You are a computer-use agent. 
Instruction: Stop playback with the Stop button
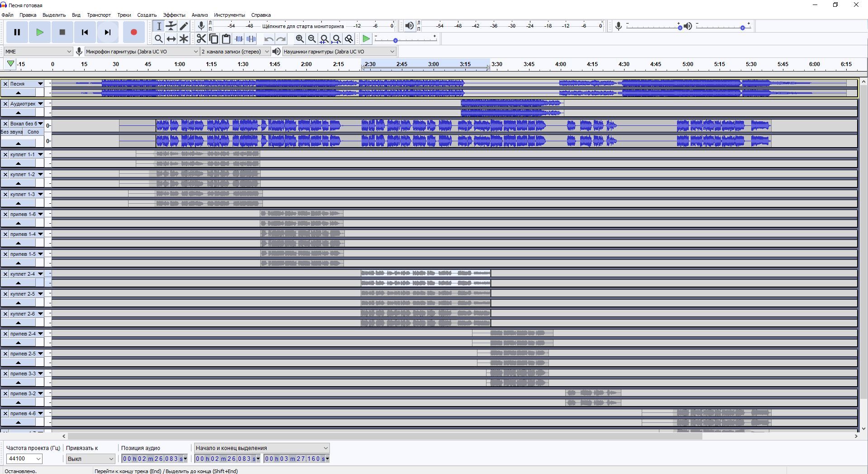point(62,32)
